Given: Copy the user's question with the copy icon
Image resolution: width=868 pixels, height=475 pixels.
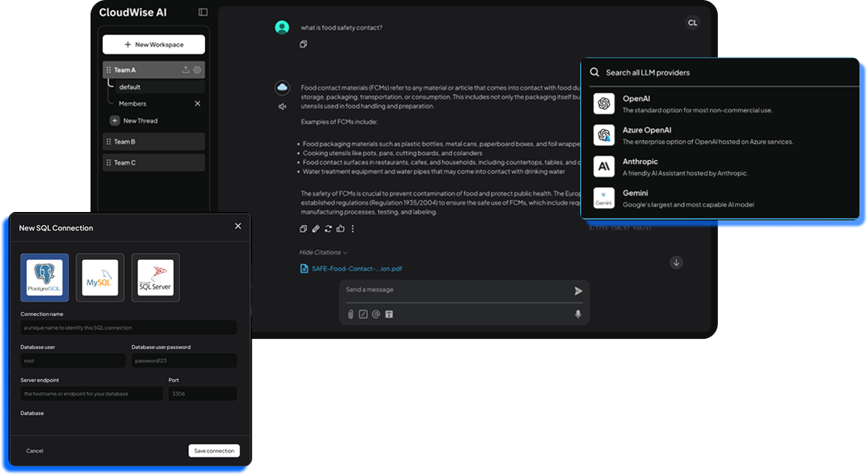Looking at the screenshot, I should [303, 44].
